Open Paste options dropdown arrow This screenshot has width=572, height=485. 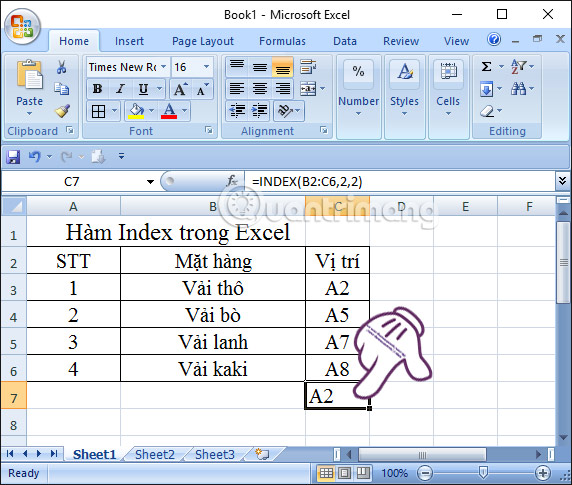point(30,113)
